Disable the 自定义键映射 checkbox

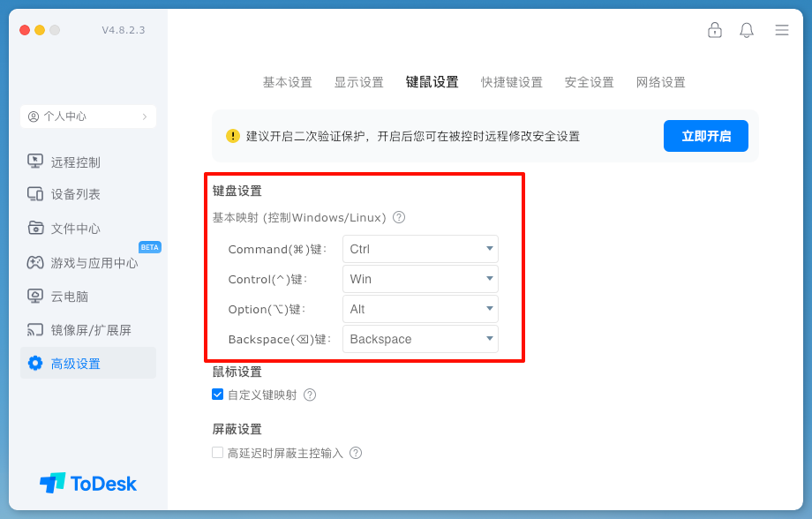pyautogui.click(x=218, y=395)
